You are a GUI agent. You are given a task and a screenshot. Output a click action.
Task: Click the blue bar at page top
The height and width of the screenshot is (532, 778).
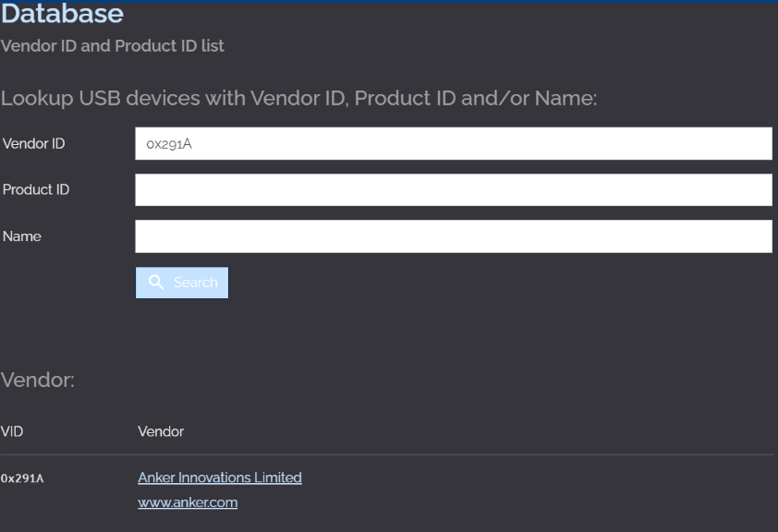click(x=389, y=2)
